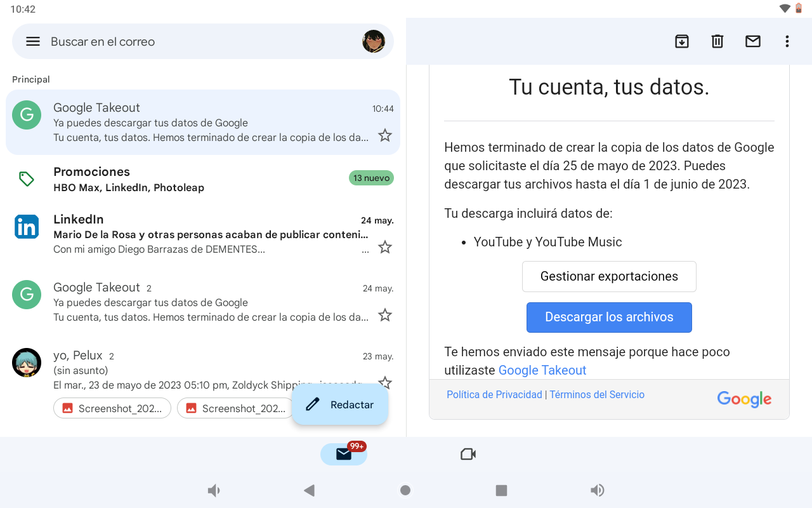This screenshot has height=508, width=812.
Task: Switch to the Principal inbox tab
Action: tap(30, 79)
